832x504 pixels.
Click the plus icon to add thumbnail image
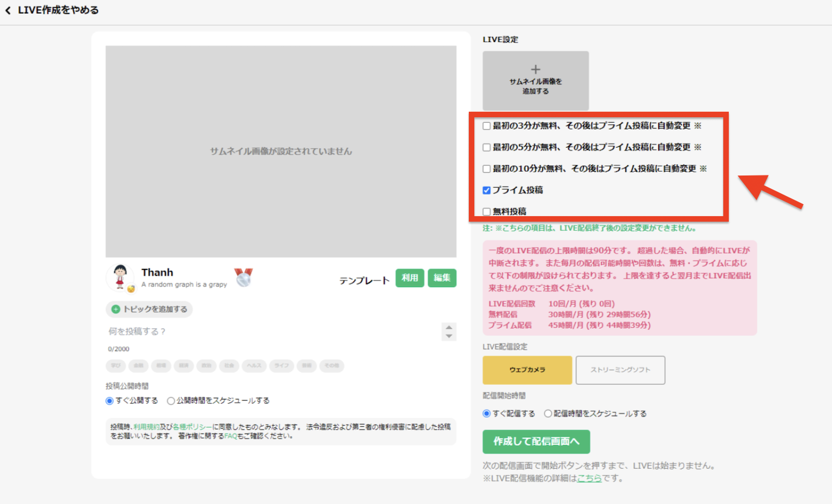pos(535,69)
